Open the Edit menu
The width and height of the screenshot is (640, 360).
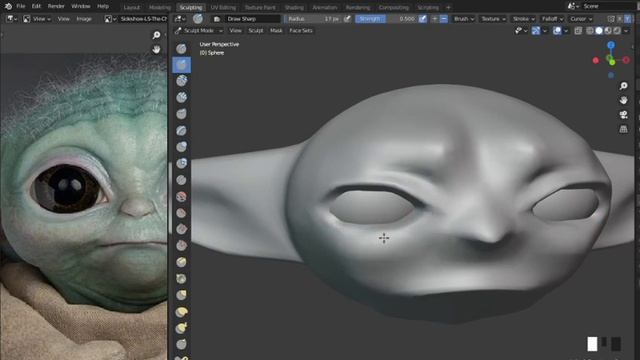[x=36, y=6]
